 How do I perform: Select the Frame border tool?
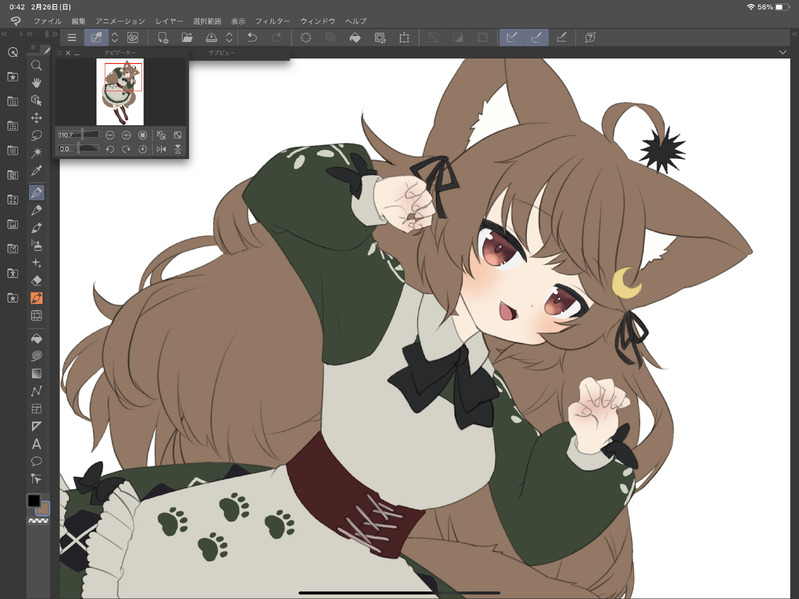[36, 409]
